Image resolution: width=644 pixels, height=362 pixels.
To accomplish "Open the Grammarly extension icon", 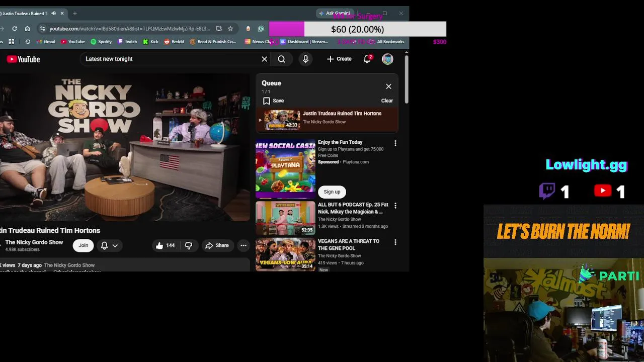I will click(261, 29).
